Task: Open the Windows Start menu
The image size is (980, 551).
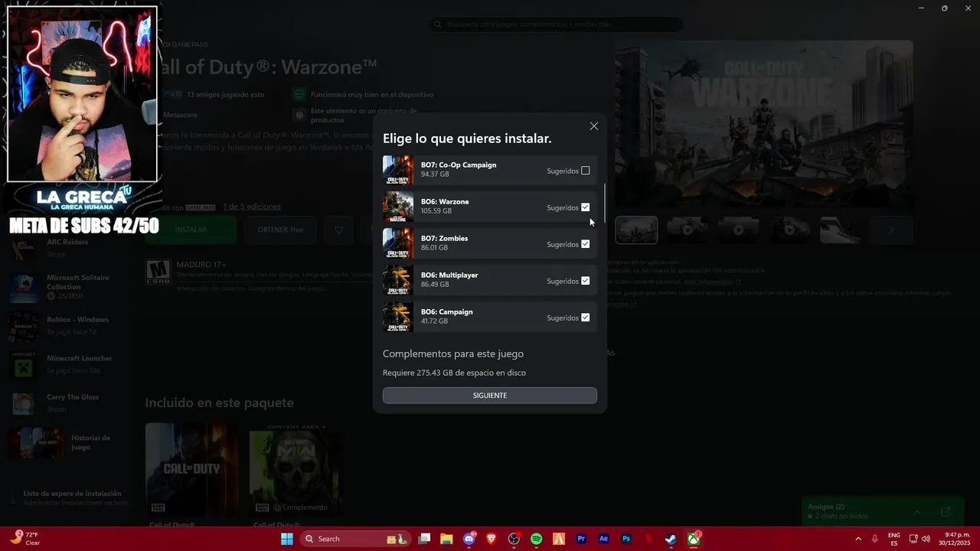Action: (287, 539)
